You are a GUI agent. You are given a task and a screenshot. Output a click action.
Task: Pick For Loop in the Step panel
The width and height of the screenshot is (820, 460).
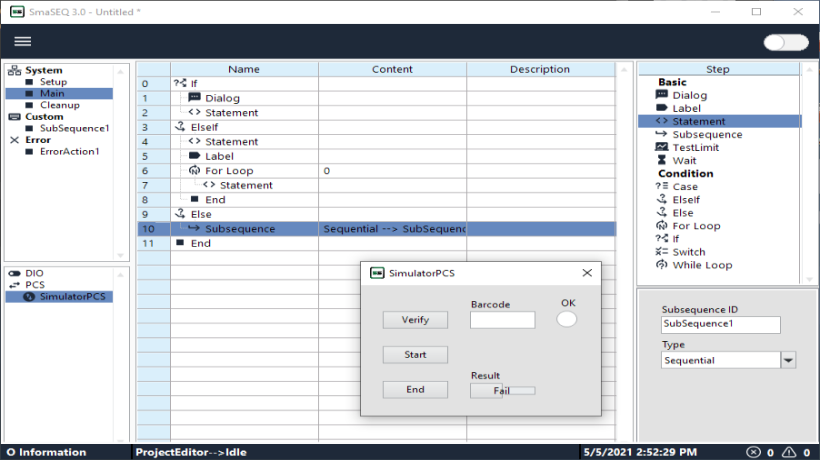[x=696, y=226]
